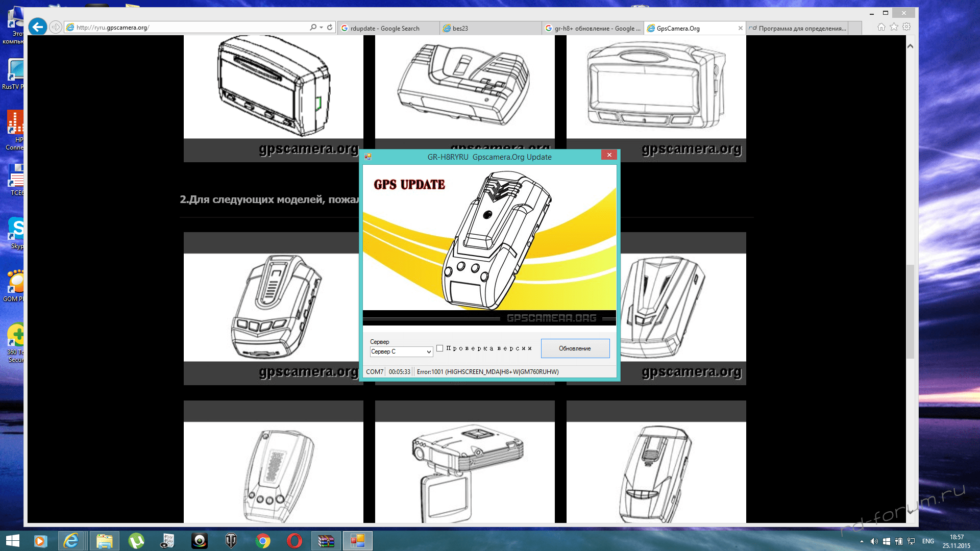Image resolution: width=980 pixels, height=551 pixels.
Task: Open address bar autocomplete dropdown arrow
Action: (321, 27)
